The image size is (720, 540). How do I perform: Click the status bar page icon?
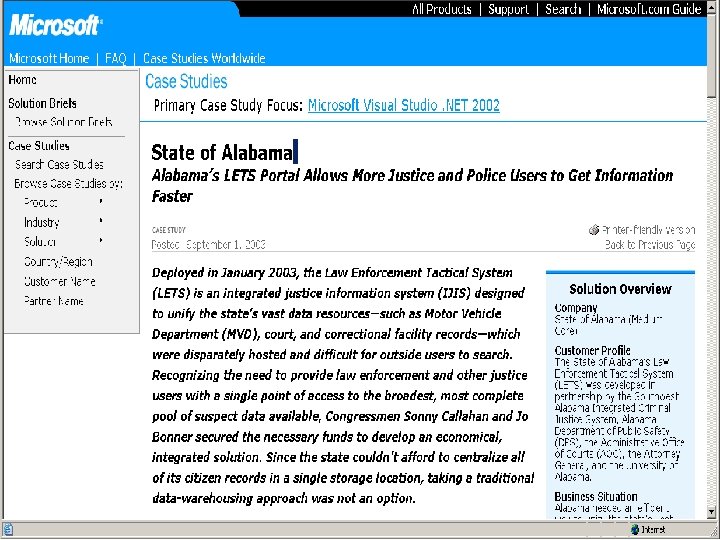[x=8, y=529]
